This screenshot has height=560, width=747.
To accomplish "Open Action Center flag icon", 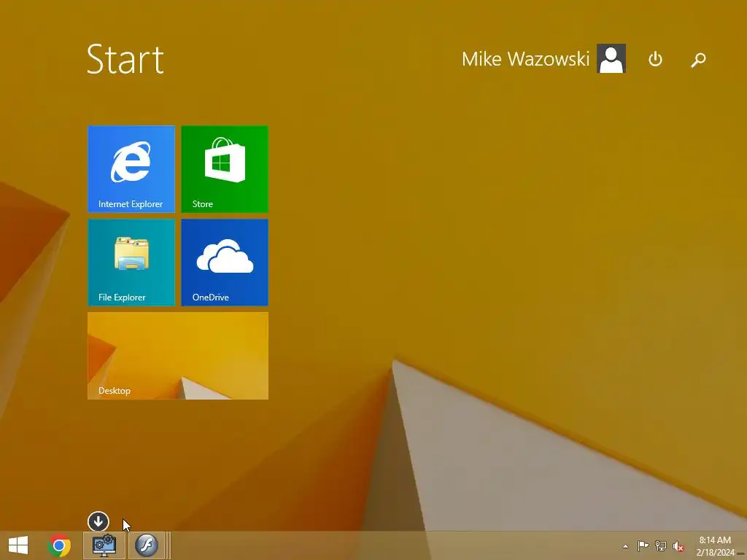I will click(643, 545).
